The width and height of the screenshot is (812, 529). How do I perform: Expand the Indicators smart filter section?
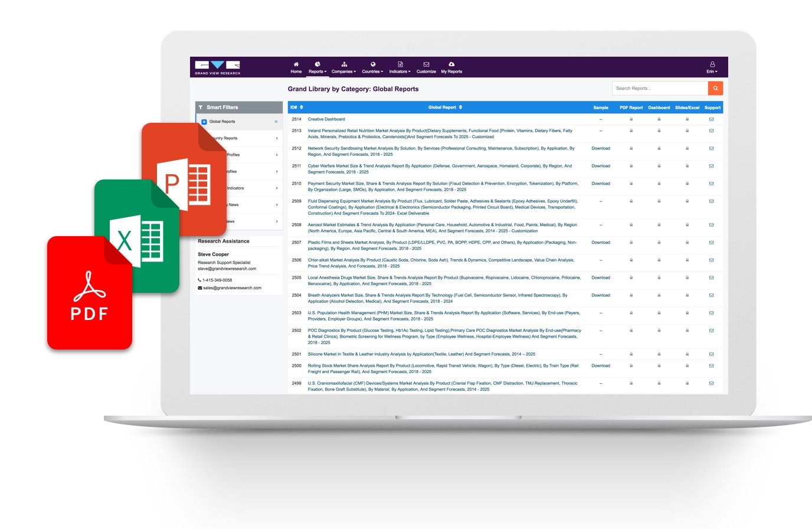(x=238, y=188)
